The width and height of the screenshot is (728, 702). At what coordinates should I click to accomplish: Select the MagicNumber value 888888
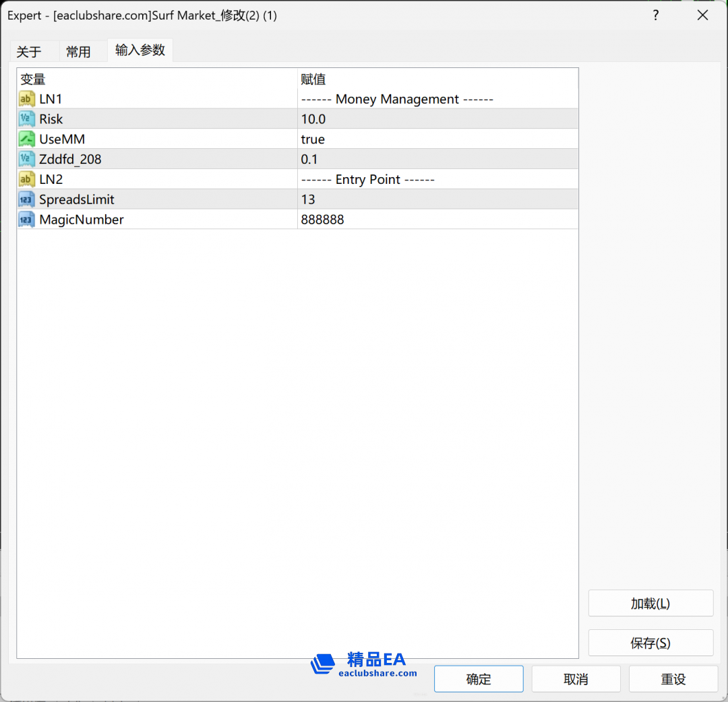(437, 220)
